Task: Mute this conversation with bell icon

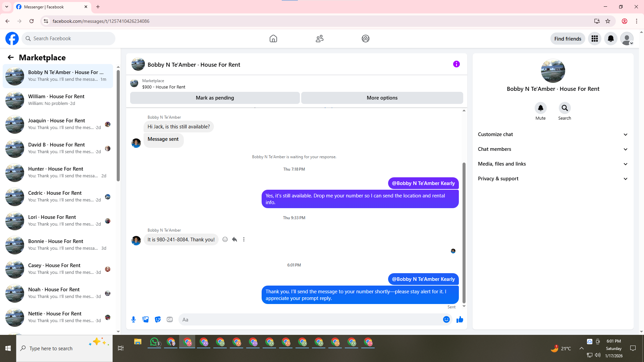Action: (540, 108)
